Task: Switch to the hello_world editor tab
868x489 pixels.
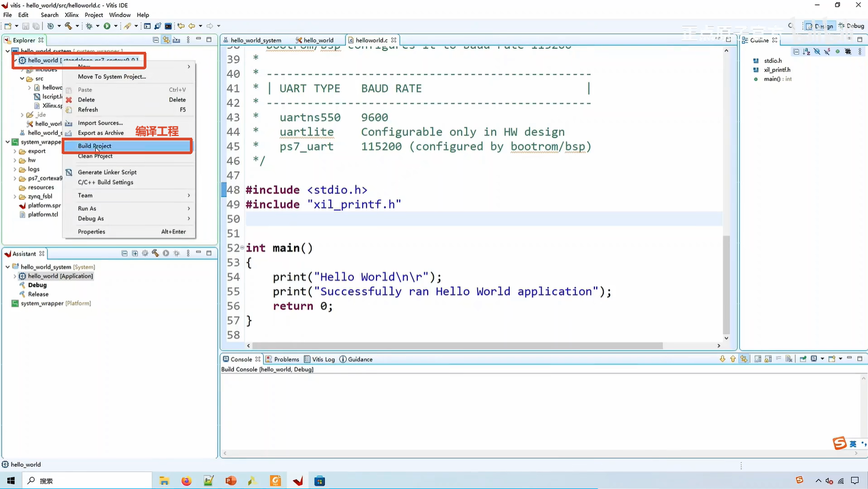Action: [315, 40]
